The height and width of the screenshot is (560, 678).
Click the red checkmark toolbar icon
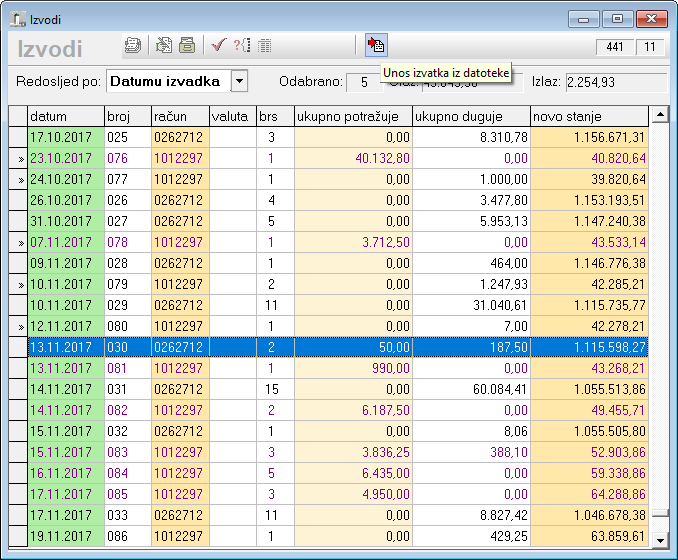pos(218,45)
